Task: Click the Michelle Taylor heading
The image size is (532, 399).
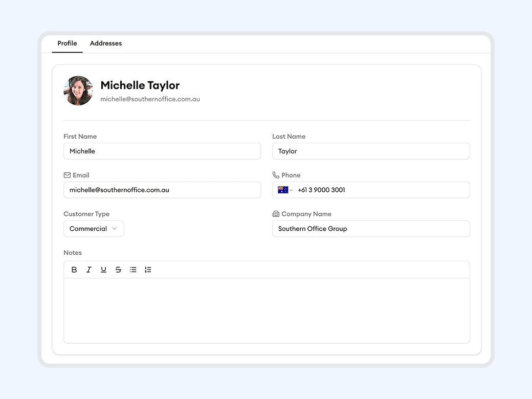Action: click(140, 85)
